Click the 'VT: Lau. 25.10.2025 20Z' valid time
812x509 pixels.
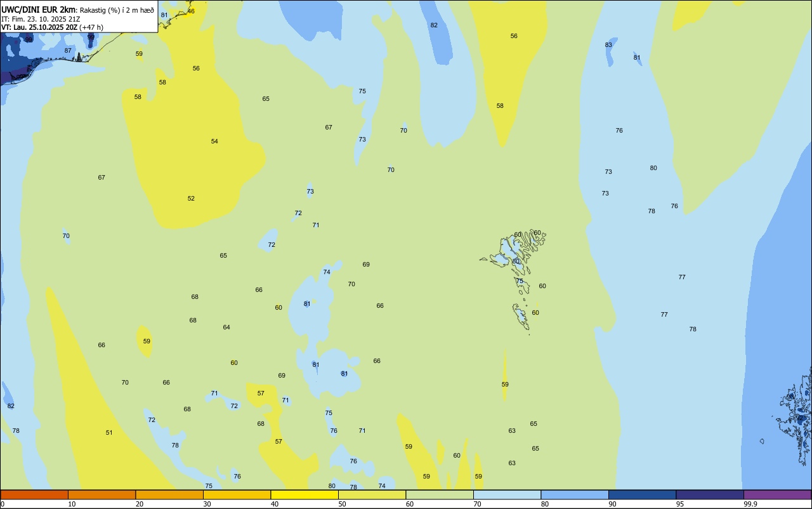click(39, 27)
